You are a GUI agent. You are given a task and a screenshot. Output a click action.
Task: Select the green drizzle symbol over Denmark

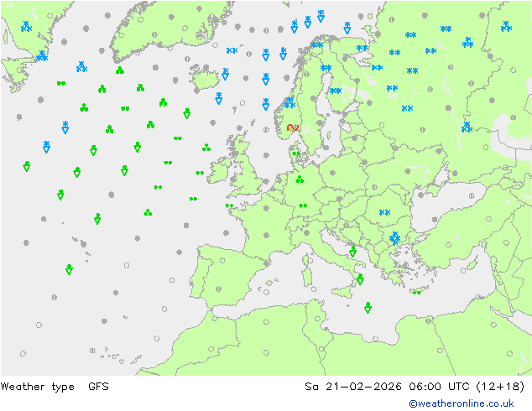pyautogui.click(x=296, y=153)
